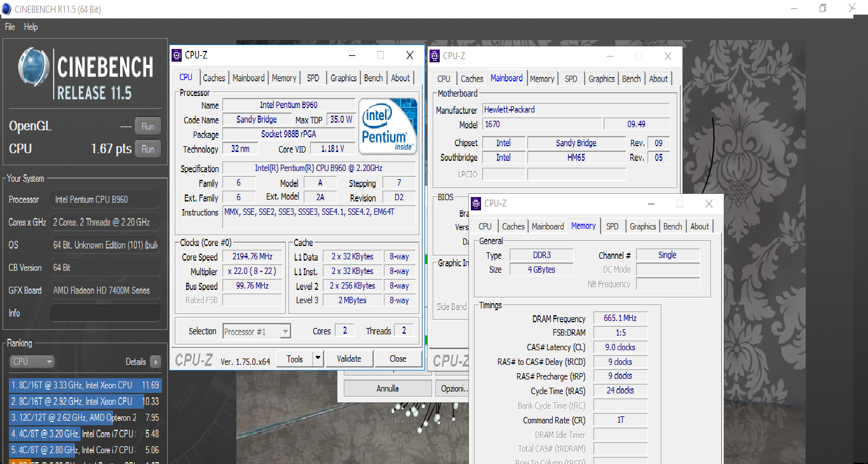Click the Info field in Your System
This screenshot has width=868, height=464.
point(105,313)
